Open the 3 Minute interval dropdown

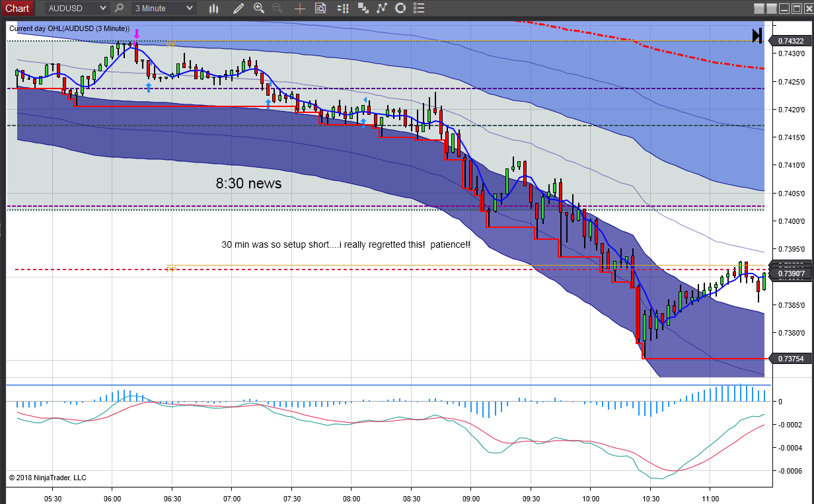163,8
